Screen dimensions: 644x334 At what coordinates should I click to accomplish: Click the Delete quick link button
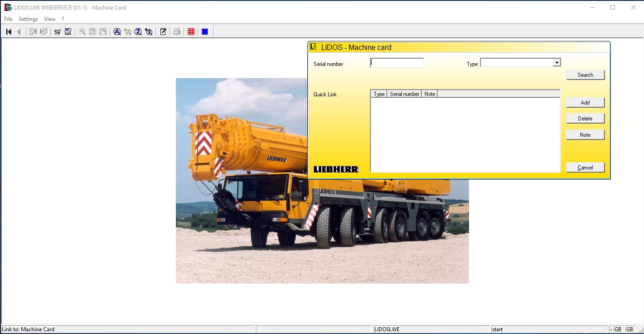pos(585,119)
